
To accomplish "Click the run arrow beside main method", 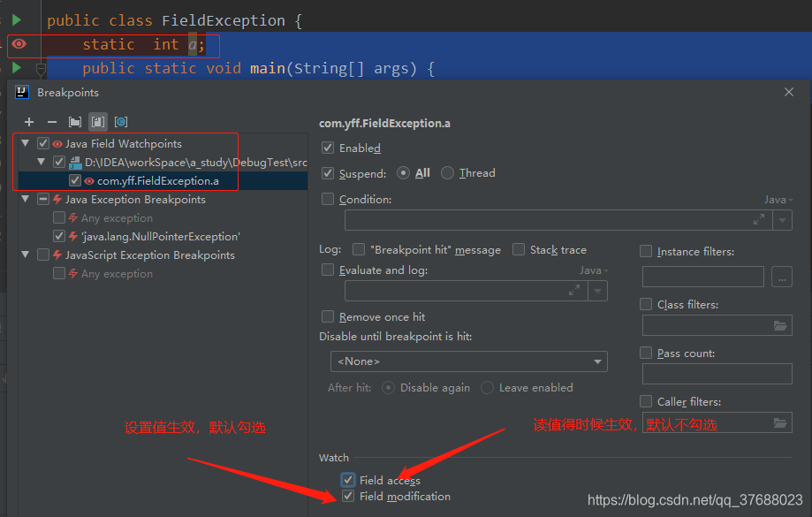I will 17,67.
